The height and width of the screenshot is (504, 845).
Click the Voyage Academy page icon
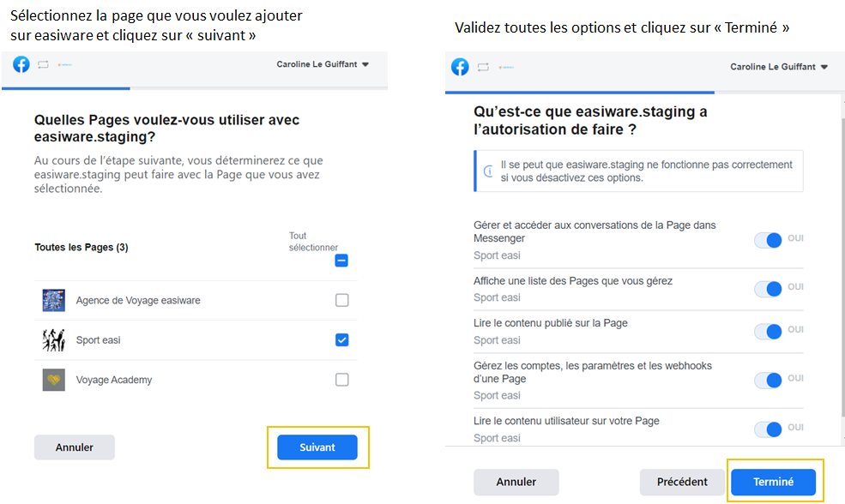(54, 380)
